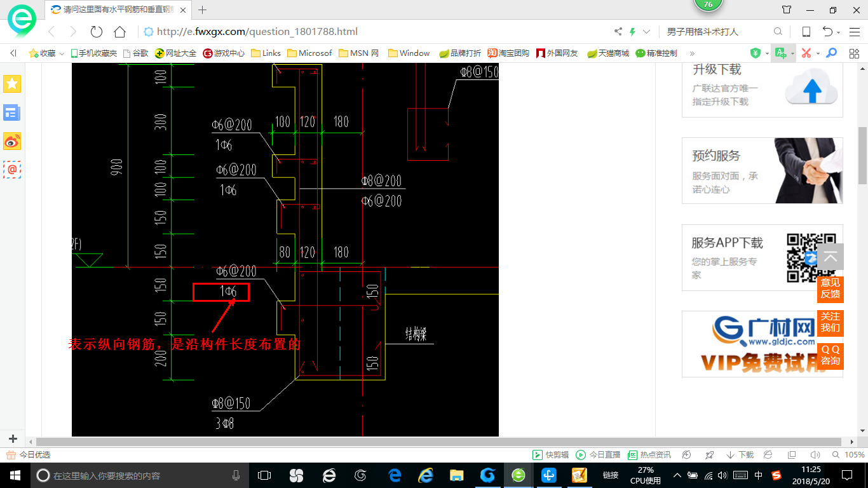Open sidebar favorites star icon

12,83
